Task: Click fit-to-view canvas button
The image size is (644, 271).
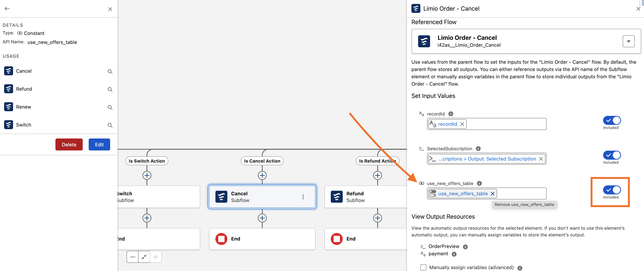Action: pyautogui.click(x=144, y=257)
